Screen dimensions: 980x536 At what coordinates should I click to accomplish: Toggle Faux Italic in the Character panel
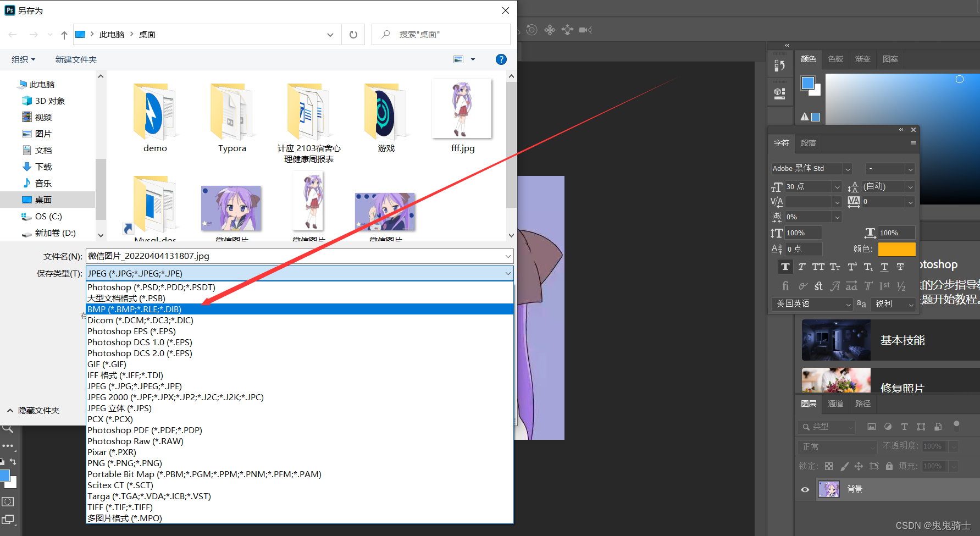point(802,267)
